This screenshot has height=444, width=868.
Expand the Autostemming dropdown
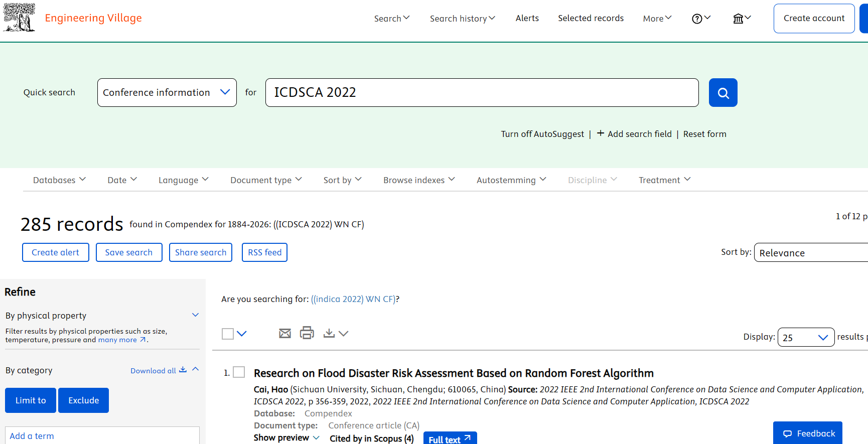point(511,180)
